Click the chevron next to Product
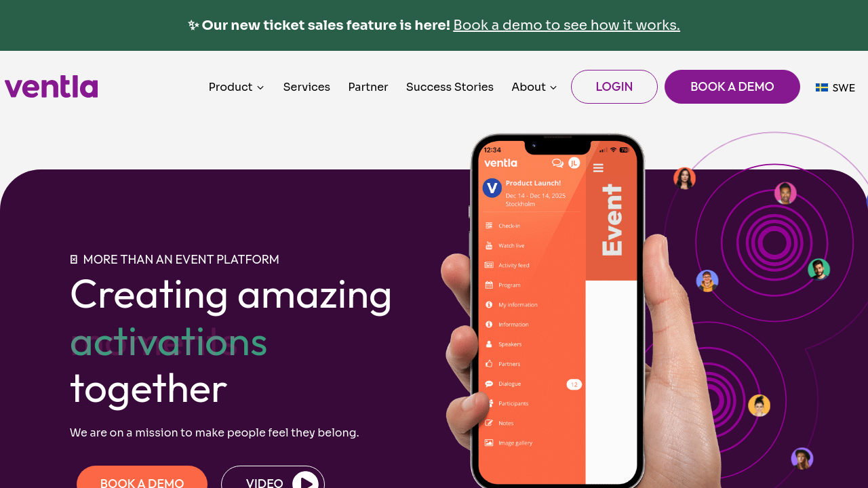 (x=260, y=87)
